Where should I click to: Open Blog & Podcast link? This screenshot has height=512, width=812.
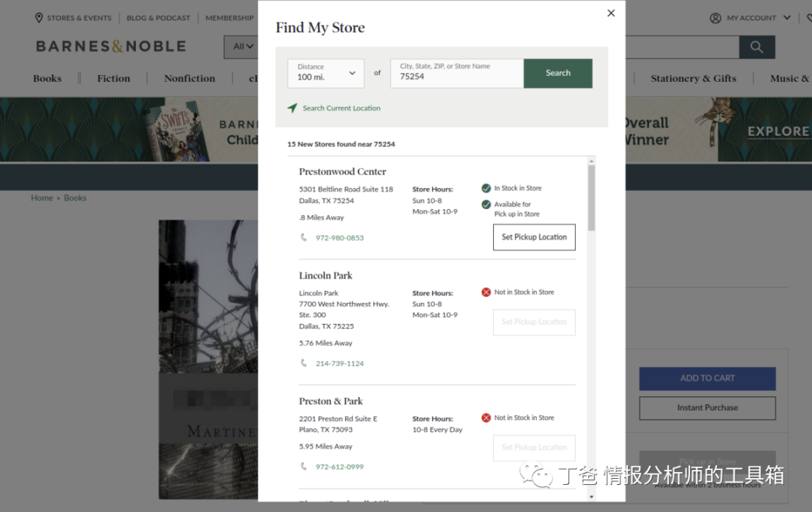[159, 17]
